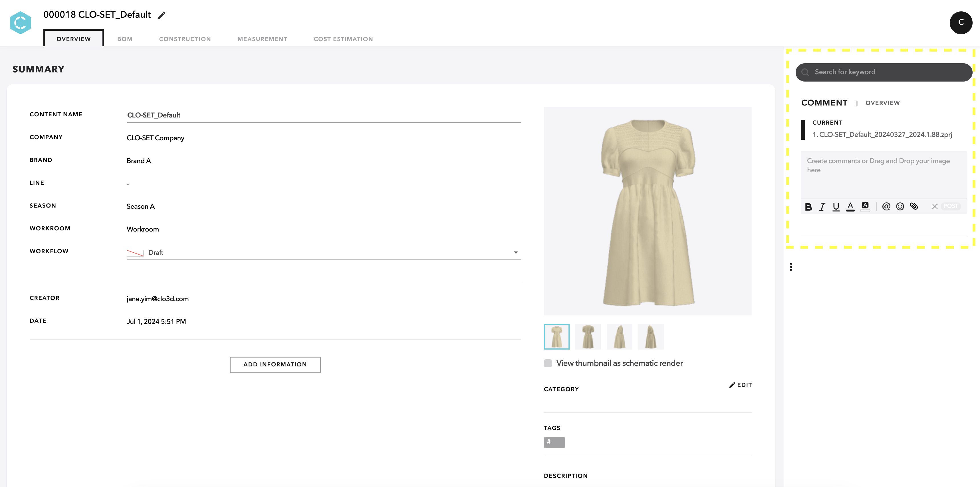Enable View thumbnail as schematic render
The image size is (980, 487).
point(548,364)
